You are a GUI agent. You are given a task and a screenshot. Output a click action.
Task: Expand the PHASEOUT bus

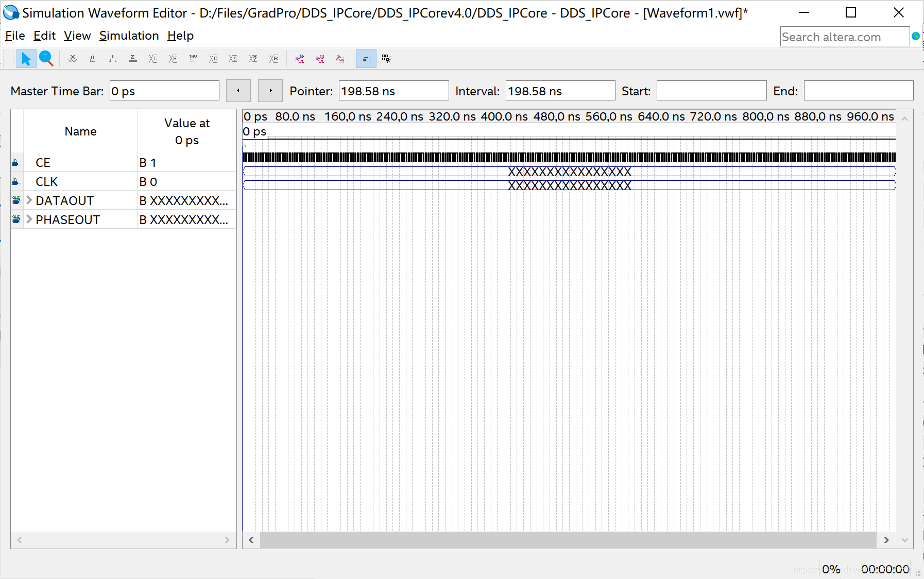[29, 219]
